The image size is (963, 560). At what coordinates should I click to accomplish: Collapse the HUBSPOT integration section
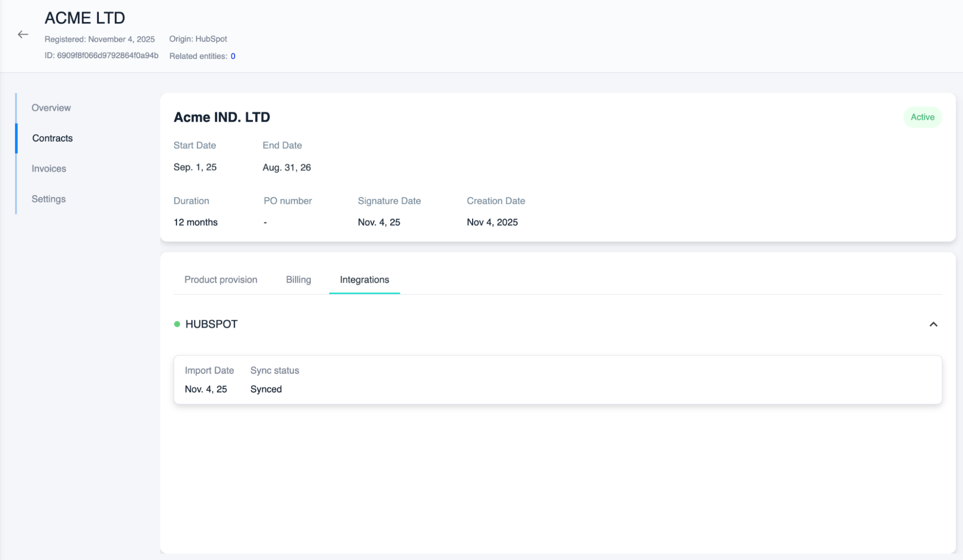pos(933,325)
